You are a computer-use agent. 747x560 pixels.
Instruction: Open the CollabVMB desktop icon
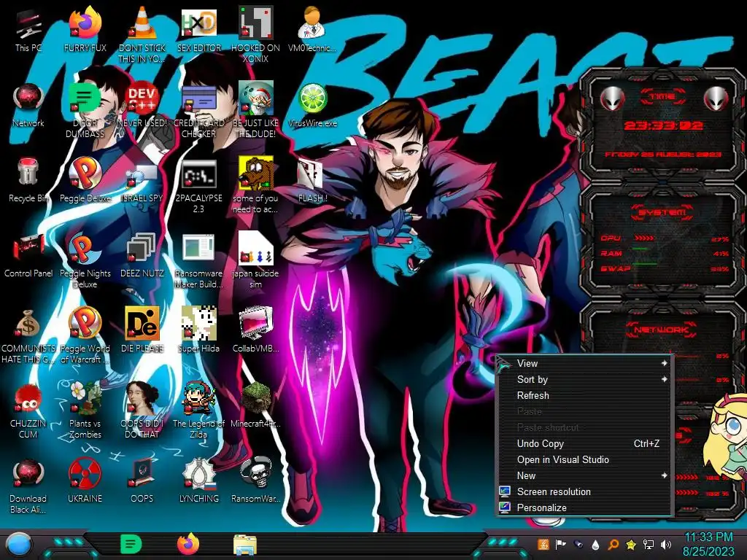click(255, 330)
